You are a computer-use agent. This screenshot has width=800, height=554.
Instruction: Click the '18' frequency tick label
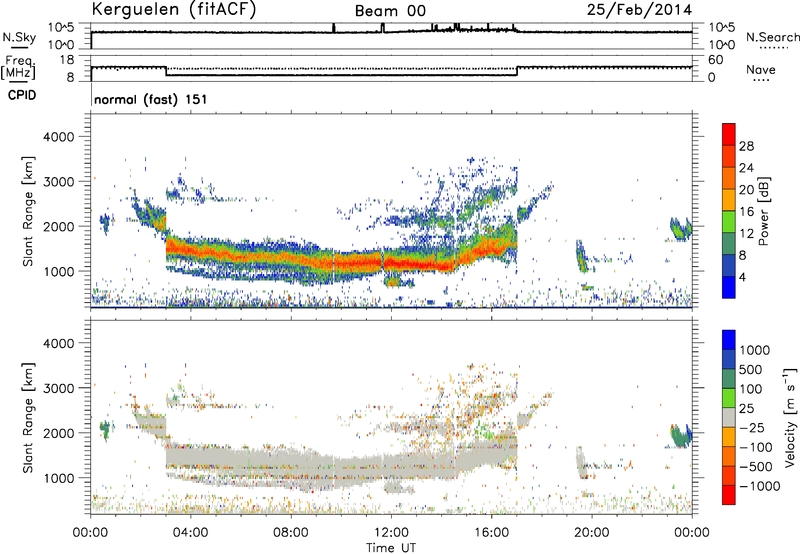[67, 60]
